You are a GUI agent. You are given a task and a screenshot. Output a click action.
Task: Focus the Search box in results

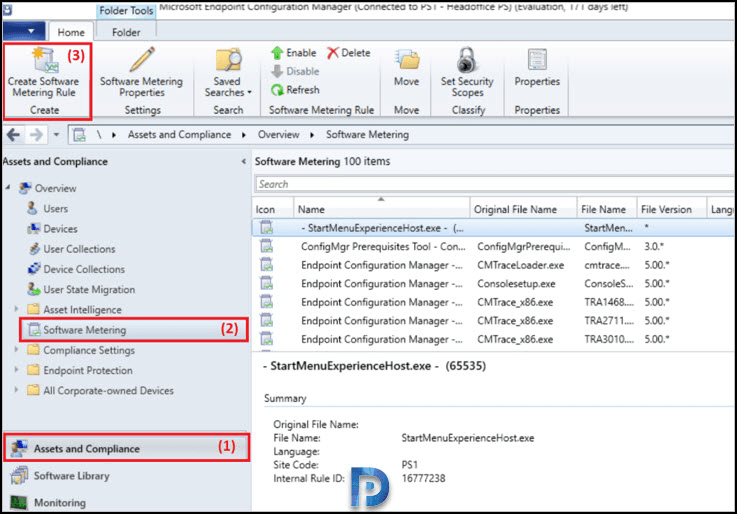494,184
